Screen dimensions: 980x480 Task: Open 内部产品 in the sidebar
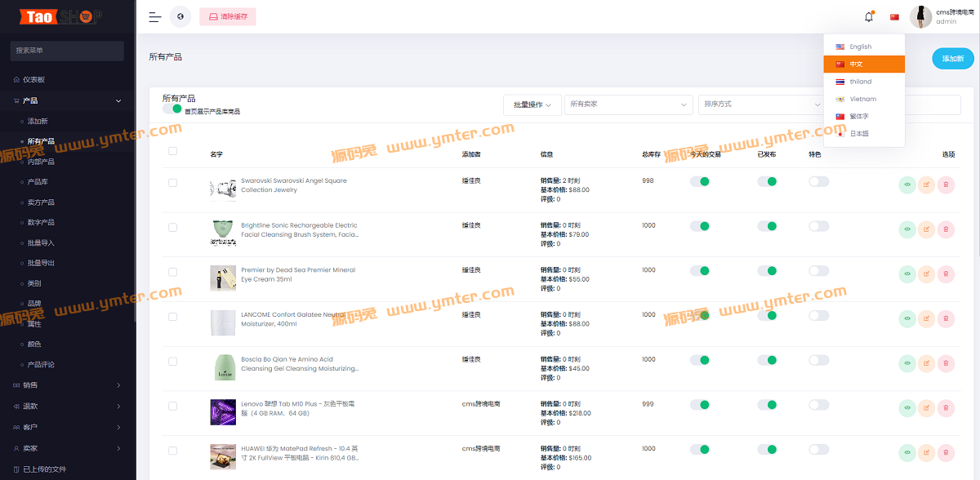pos(41,162)
